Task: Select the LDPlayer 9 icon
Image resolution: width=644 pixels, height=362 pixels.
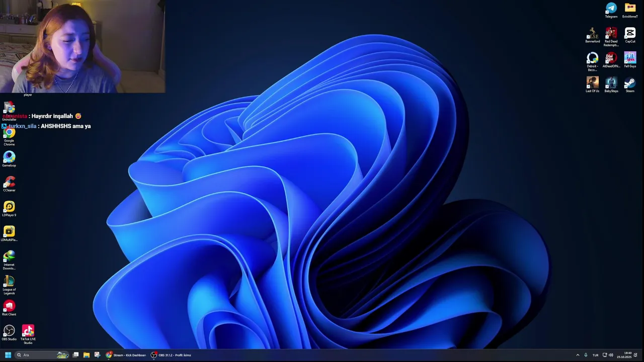Action: [x=9, y=209]
